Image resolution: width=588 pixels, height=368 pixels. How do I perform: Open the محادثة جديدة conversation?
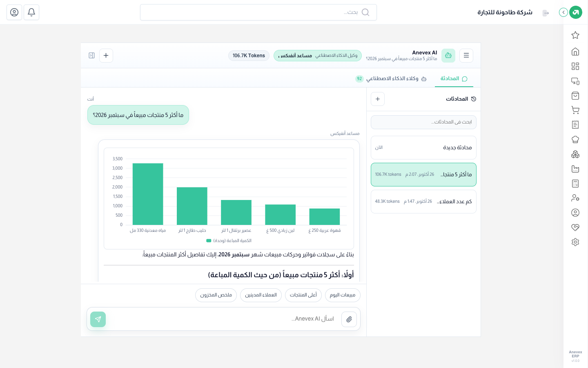(423, 148)
